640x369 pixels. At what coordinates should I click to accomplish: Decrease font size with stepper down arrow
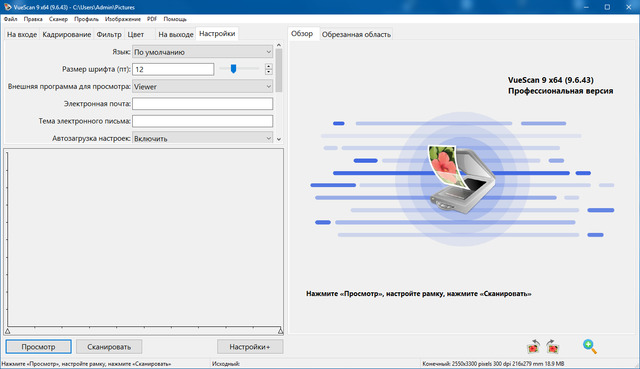pyautogui.click(x=268, y=72)
